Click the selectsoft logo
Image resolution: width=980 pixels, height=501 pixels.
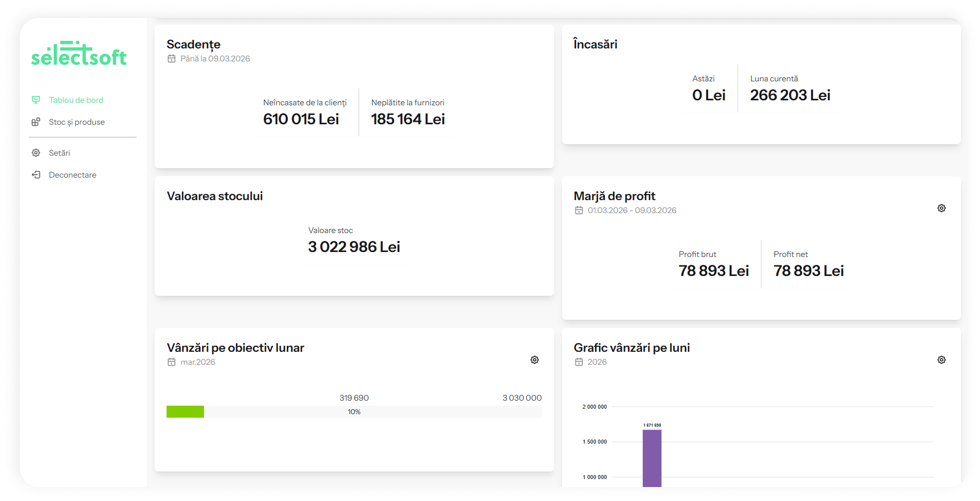[79, 54]
